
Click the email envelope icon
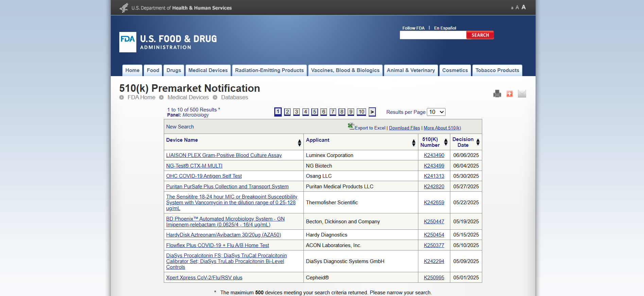[522, 93]
